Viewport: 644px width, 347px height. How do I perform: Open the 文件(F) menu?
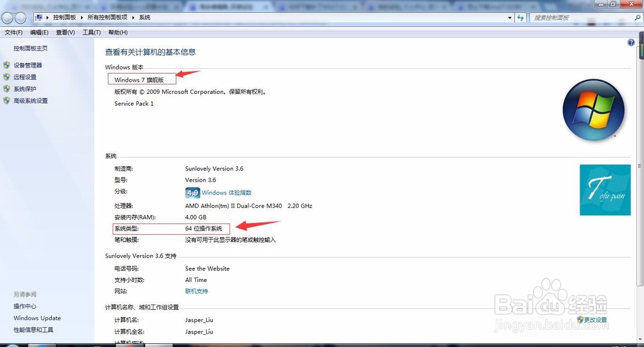coord(14,32)
